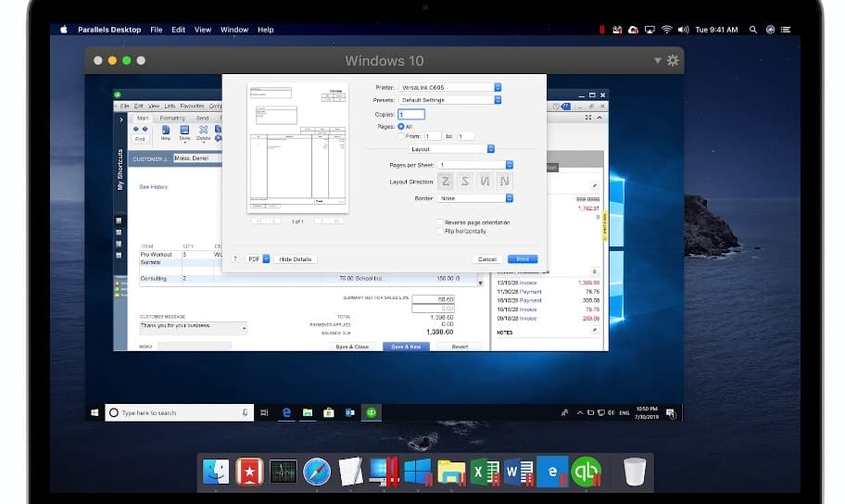This screenshot has width=845, height=504.
Task: Click the 'to' page number field
Action: click(x=466, y=136)
